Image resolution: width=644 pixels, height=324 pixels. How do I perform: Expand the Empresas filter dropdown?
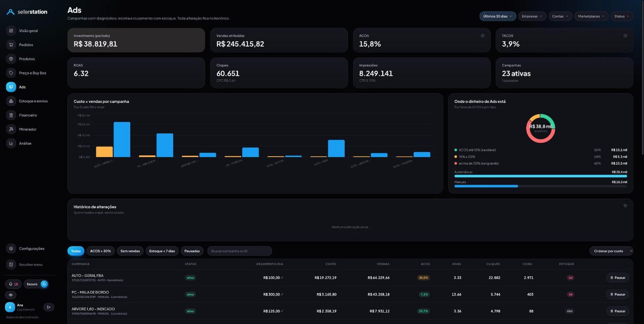532,16
